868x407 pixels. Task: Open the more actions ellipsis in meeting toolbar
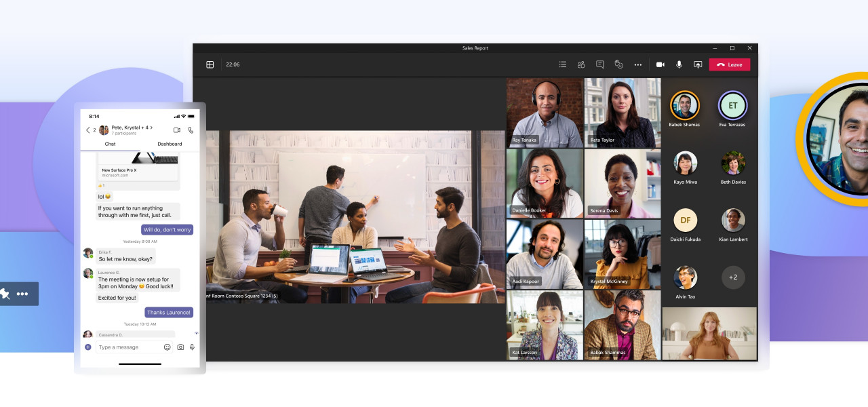(638, 64)
